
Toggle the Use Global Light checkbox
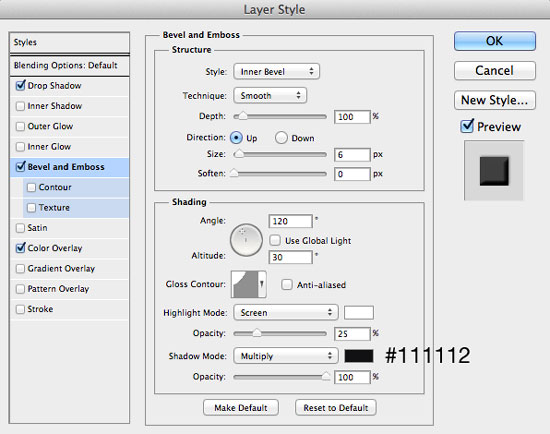coord(275,240)
